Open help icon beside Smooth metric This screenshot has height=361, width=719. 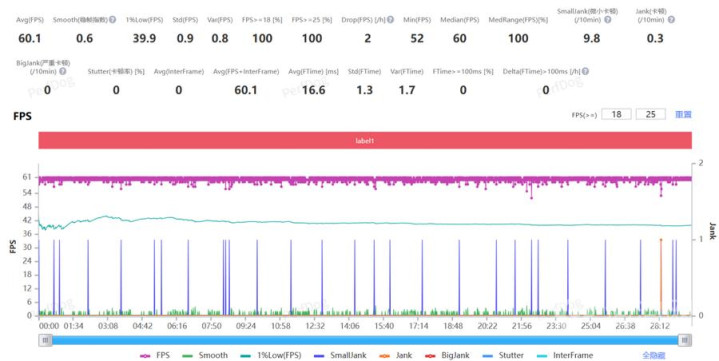(112, 20)
